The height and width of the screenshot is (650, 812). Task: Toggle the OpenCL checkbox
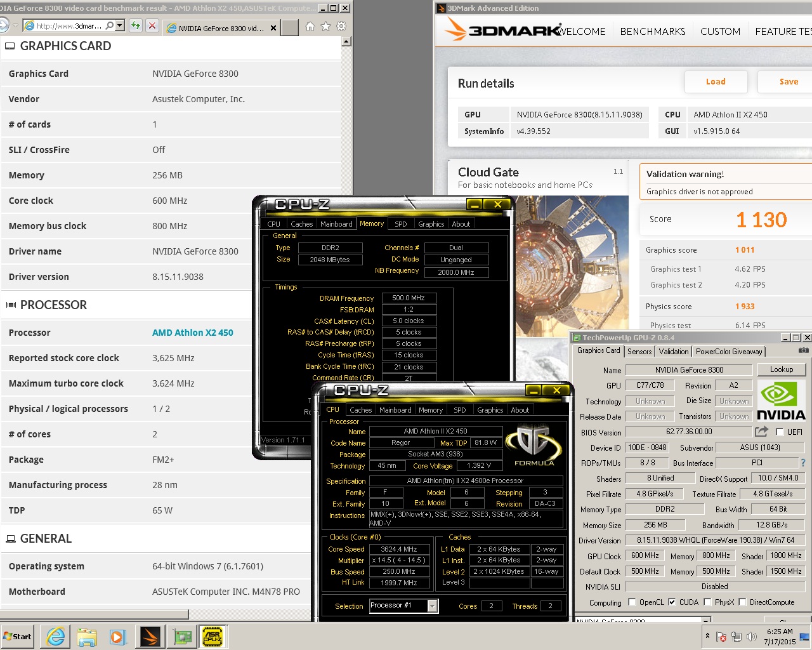(632, 602)
